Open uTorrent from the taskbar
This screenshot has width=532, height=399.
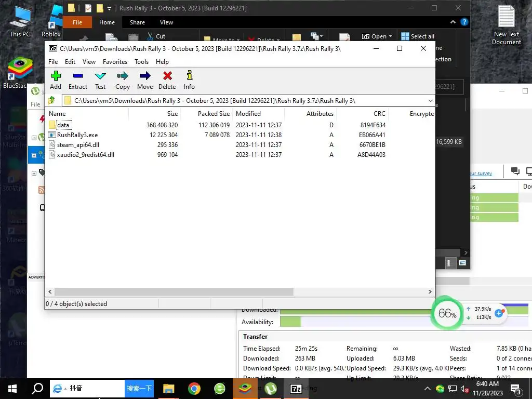pos(270,389)
